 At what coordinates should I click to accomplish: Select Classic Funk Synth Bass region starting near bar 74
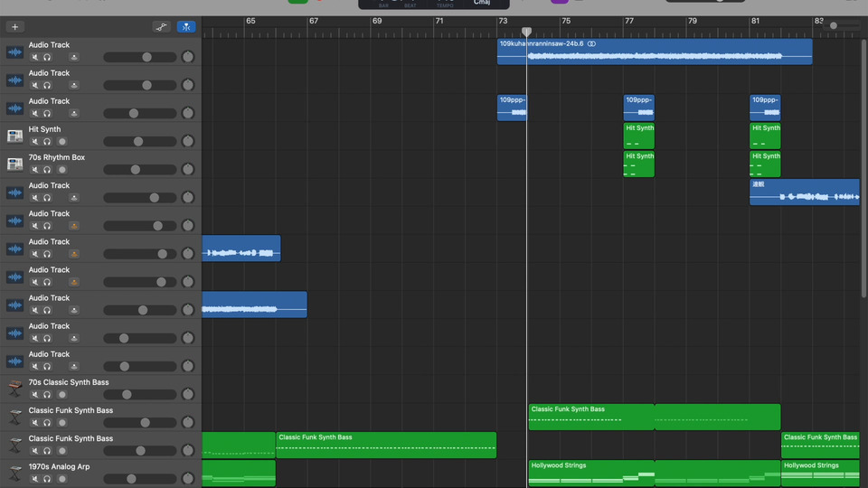[x=591, y=417]
